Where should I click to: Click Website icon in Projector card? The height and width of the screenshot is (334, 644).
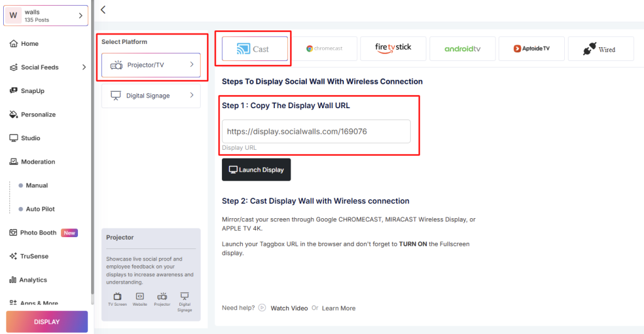140,296
